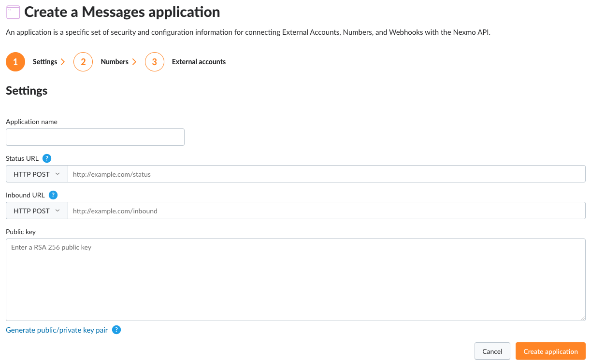Screen dimensions: 591x364
Task: Click the Settings section heading
Action: click(27, 91)
